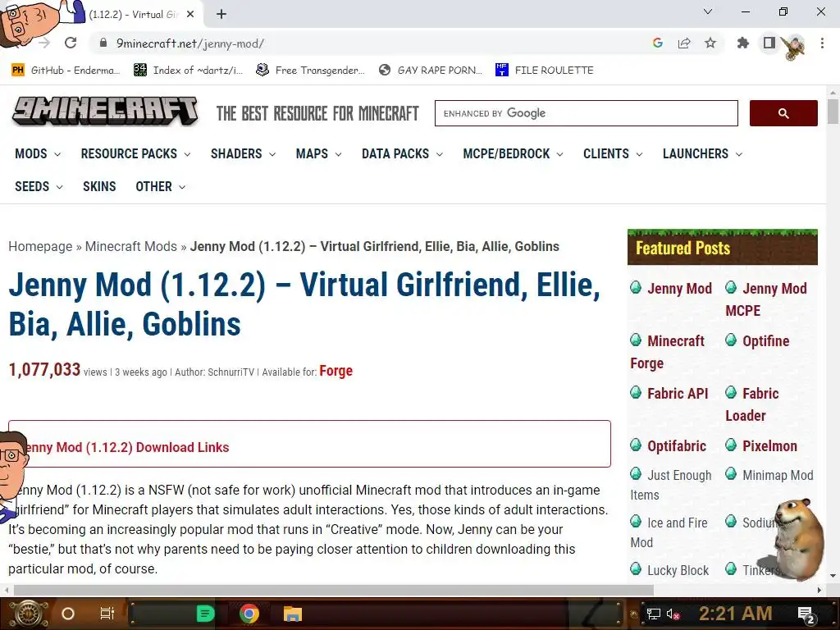Click the 2:21 AM clock
840x630 pixels.
coord(735,614)
